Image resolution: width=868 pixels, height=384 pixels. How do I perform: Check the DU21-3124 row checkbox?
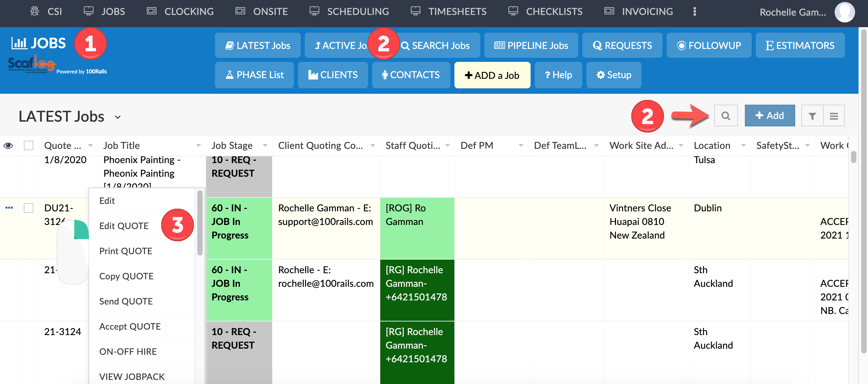pyautogui.click(x=29, y=208)
